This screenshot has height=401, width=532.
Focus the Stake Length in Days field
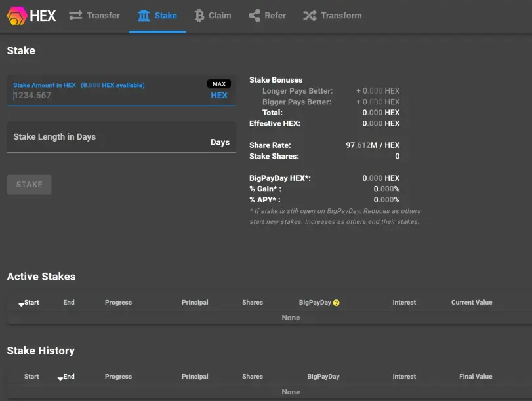pos(121,137)
